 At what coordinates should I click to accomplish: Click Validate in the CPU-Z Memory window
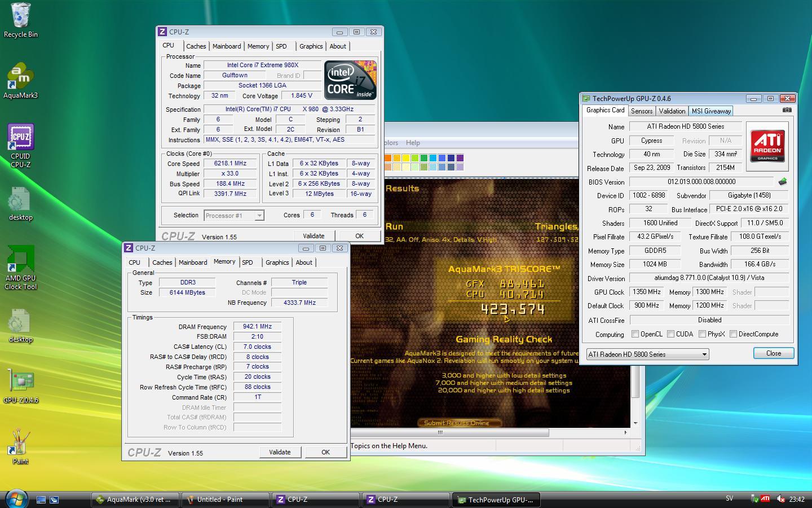tap(280, 452)
